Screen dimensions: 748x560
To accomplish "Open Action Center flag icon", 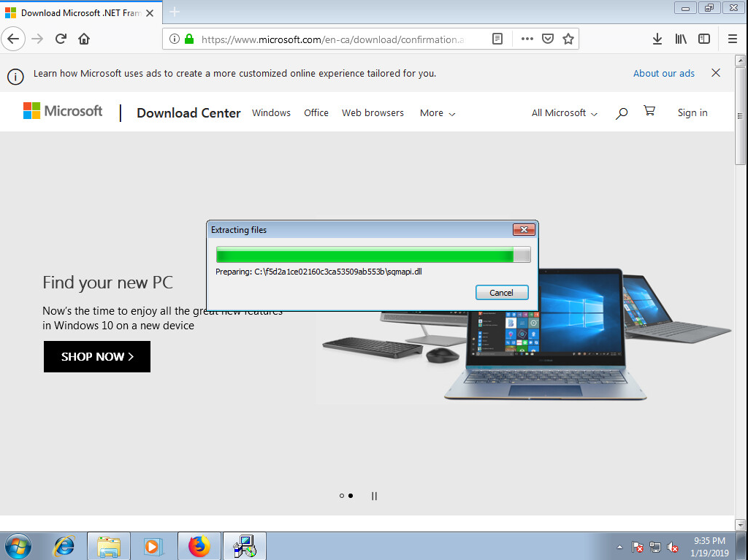I will [637, 547].
